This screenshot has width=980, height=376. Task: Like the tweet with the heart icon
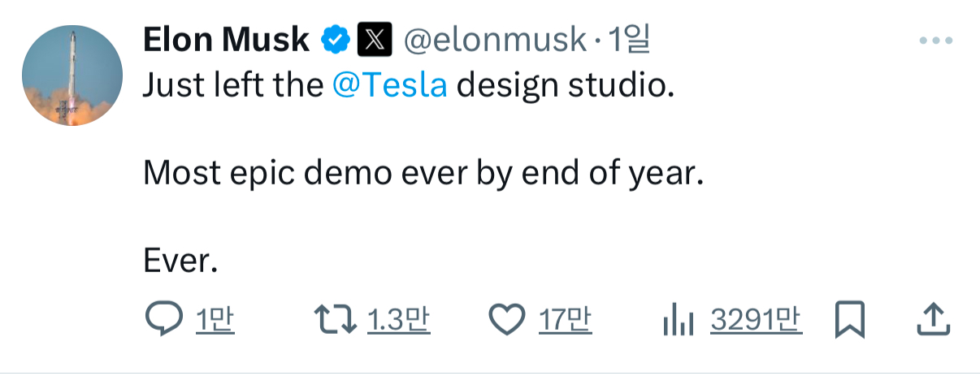508,320
